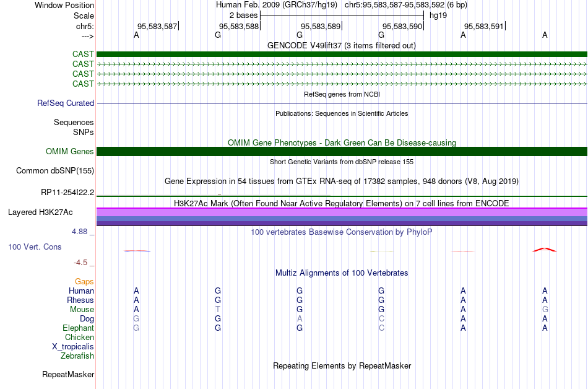
Task: Click the C base in Dog row
Action: [x=381, y=319]
